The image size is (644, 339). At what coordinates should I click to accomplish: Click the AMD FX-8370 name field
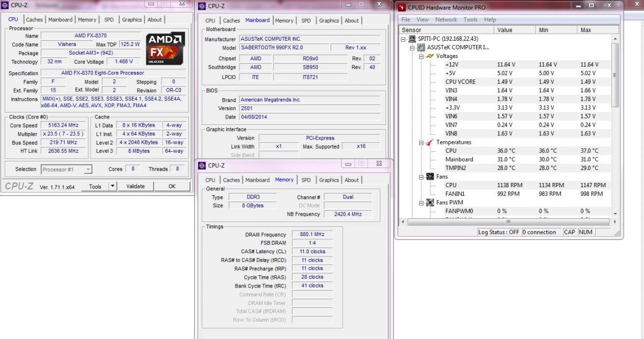point(91,35)
